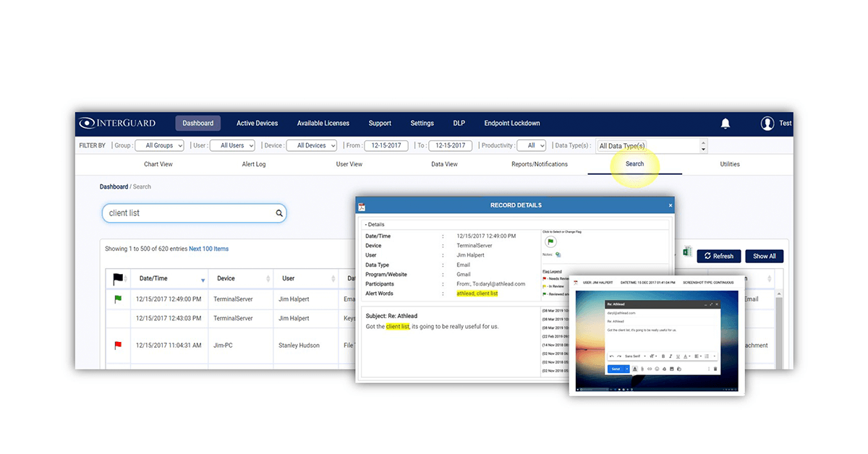Open the Notes icon in Record Details
Screen dimensions: 868x454
(x=558, y=254)
